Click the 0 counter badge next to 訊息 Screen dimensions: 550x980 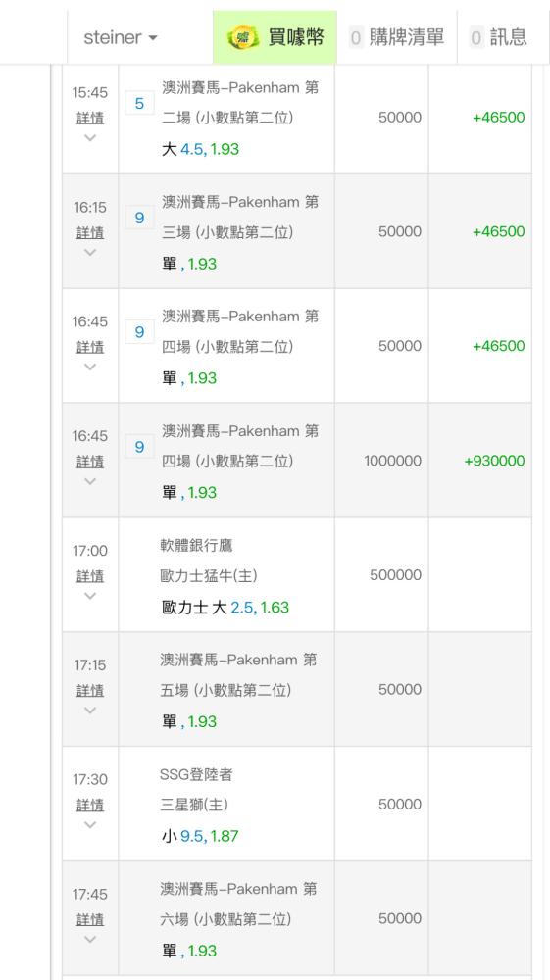(x=476, y=38)
